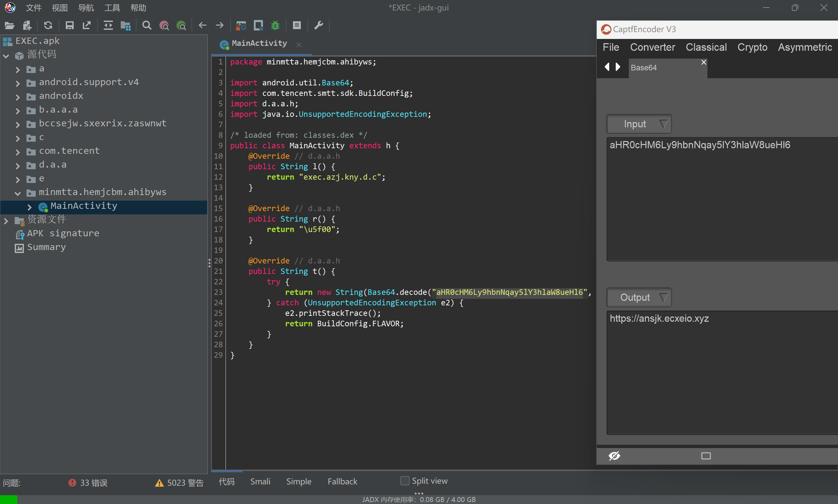The width and height of the screenshot is (838, 504).
Task: Click the save floppy disk icon
Action: click(x=70, y=26)
